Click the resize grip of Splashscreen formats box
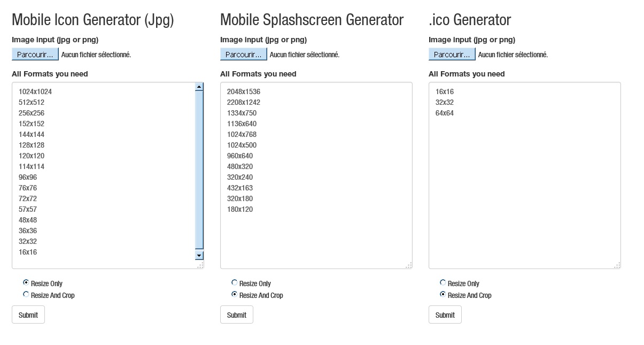 pyautogui.click(x=409, y=265)
